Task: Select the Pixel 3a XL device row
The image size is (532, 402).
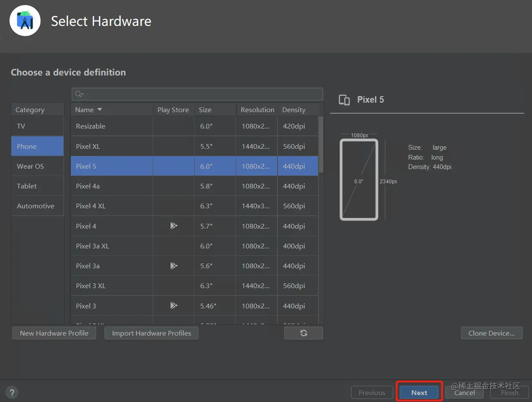Action: tap(195, 246)
